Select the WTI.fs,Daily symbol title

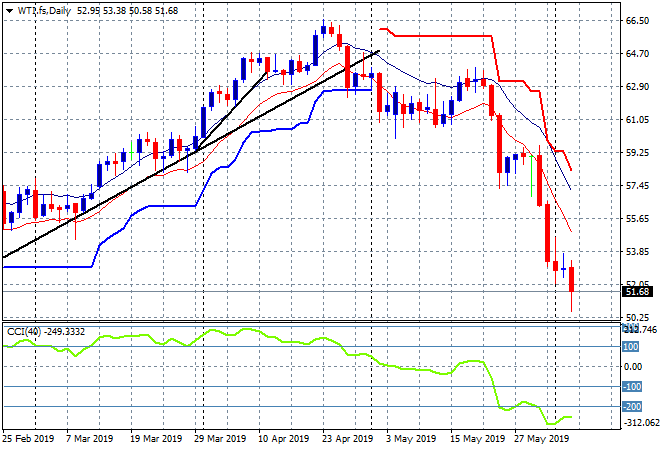point(44,11)
